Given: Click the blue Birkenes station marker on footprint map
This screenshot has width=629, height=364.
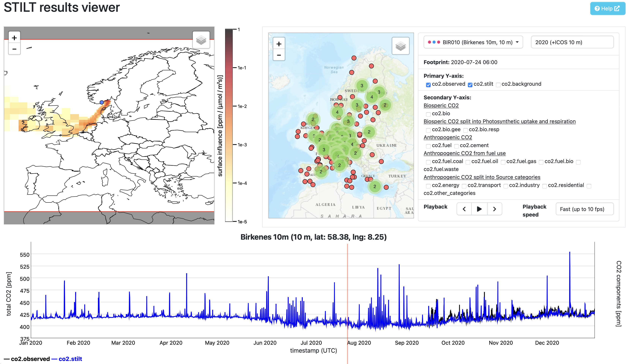Looking at the screenshot, I should [x=102, y=102].
